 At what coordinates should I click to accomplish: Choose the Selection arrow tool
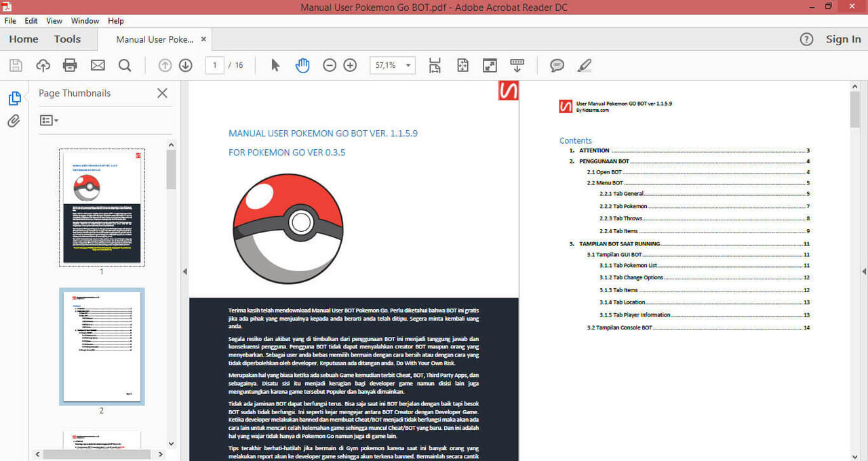(x=275, y=65)
